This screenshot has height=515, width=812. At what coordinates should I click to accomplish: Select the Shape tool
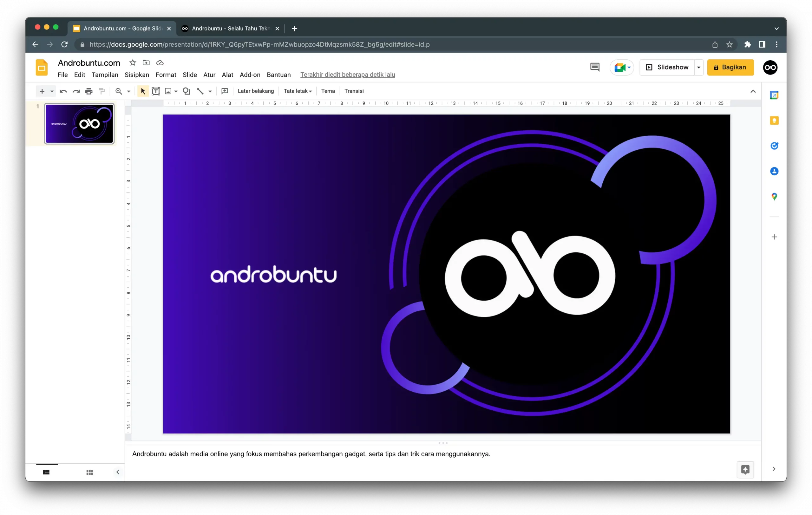pyautogui.click(x=187, y=91)
